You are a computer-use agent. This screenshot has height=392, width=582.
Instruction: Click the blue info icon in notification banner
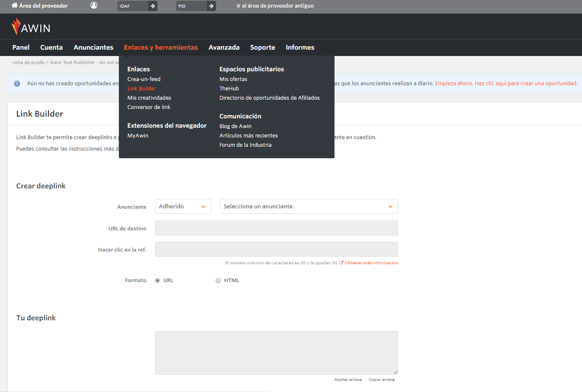coord(17,84)
